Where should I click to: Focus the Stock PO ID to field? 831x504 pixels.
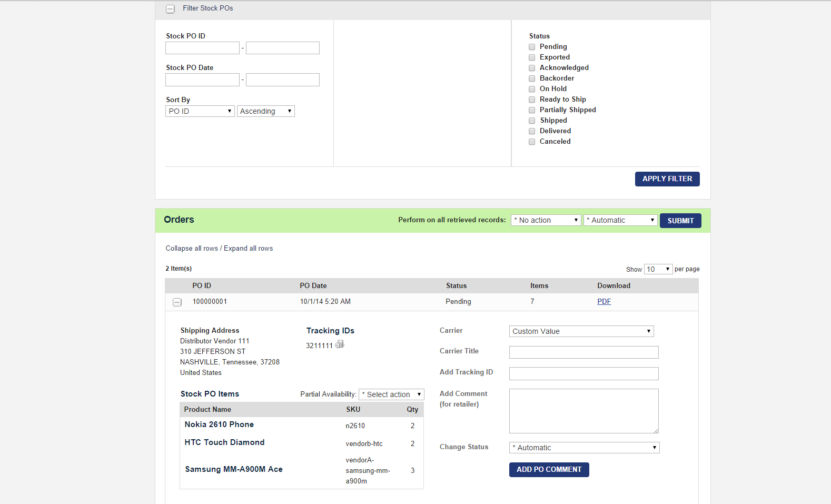pos(283,48)
